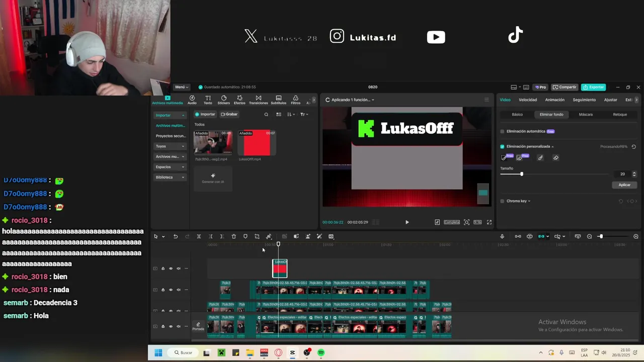Reset the custom removal processing
This screenshot has width=644, height=362.
(x=633, y=147)
